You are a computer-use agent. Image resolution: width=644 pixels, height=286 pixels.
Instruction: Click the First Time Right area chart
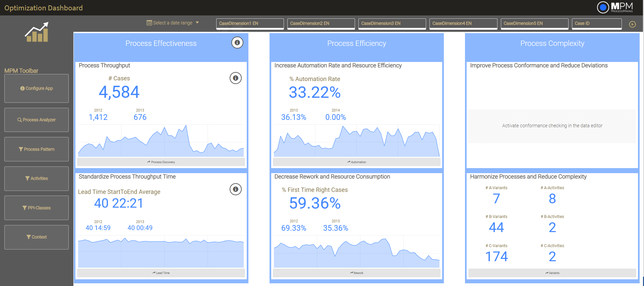click(x=357, y=252)
